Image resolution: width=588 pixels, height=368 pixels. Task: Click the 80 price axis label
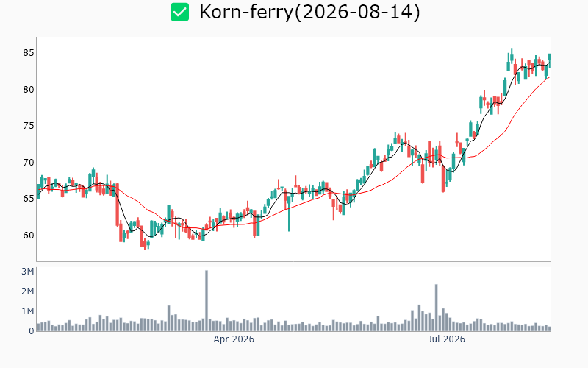point(29,89)
